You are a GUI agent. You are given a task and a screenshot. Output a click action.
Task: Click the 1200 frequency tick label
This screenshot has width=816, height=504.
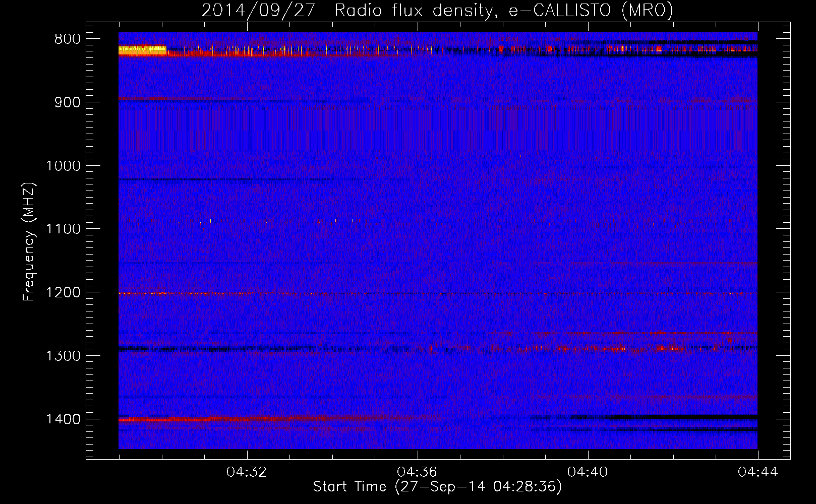point(63,292)
